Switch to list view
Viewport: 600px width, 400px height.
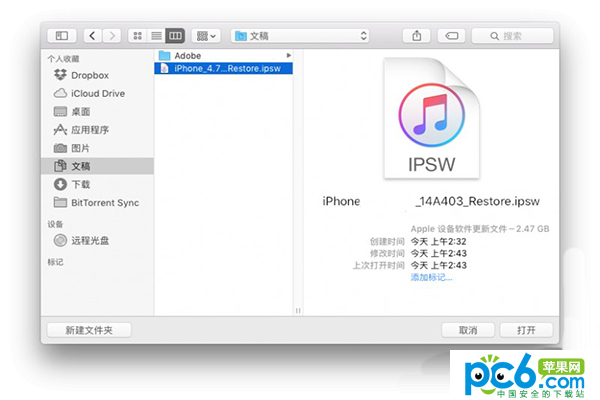(156, 36)
